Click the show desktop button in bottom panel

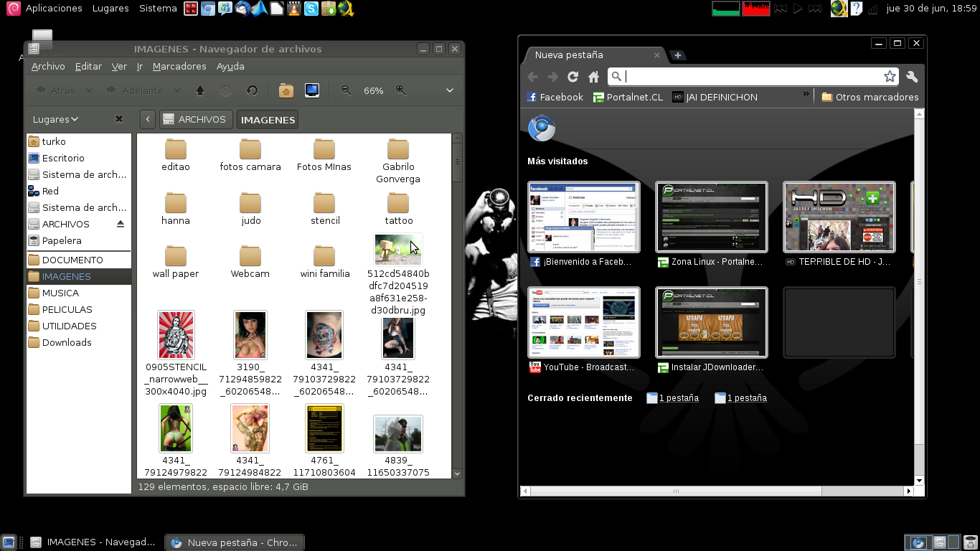pyautogui.click(x=8, y=542)
